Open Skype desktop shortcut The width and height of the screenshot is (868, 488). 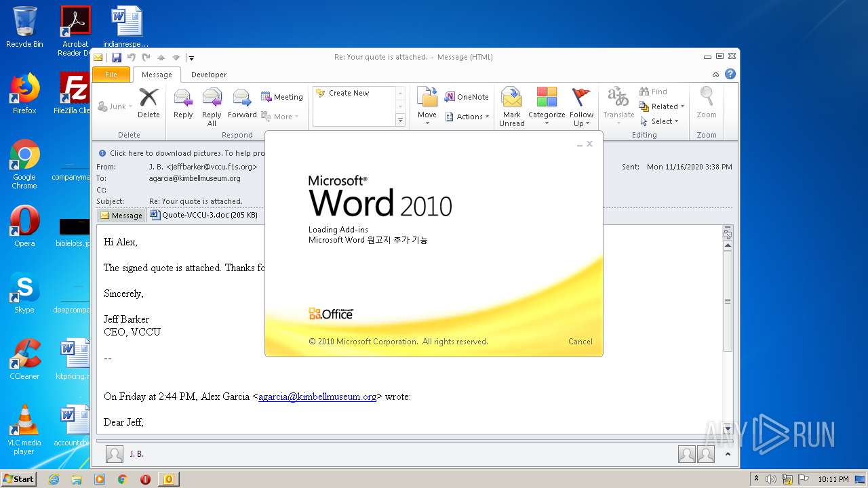tap(24, 293)
